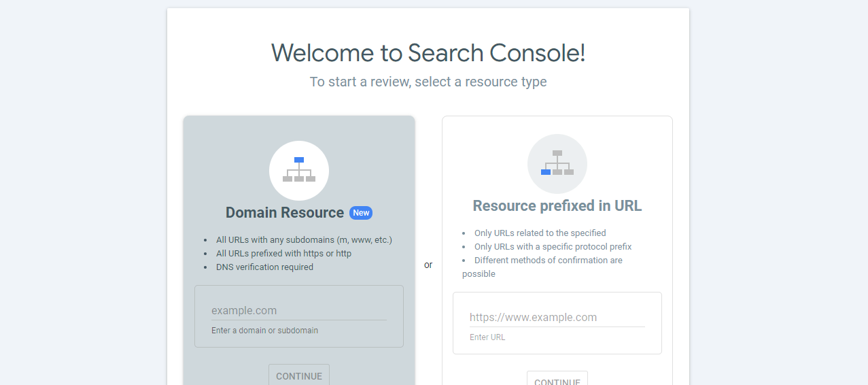Screen dimensions: 868x385
Task: Click 'All URLs with any subdomains' bullet
Action: [x=304, y=239]
